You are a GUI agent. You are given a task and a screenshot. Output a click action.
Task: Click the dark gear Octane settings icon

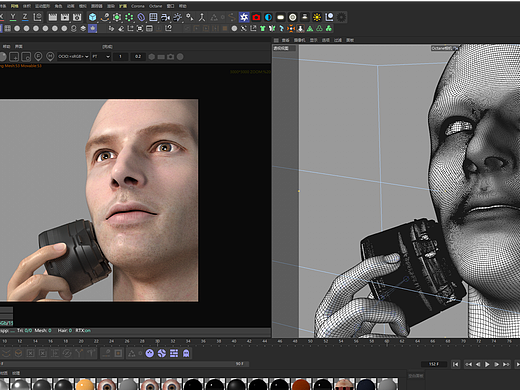[341, 17]
